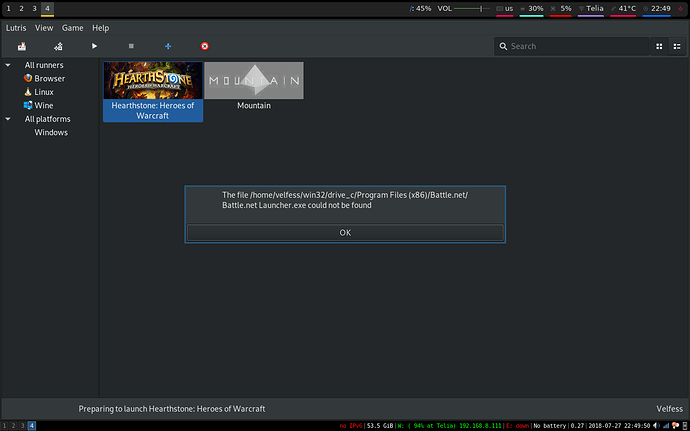
Task: Click the network signal tray icon
Action: click(x=665, y=426)
